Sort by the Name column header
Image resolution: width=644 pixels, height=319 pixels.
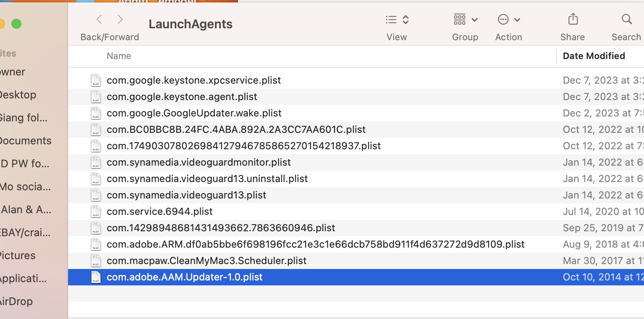pyautogui.click(x=119, y=56)
